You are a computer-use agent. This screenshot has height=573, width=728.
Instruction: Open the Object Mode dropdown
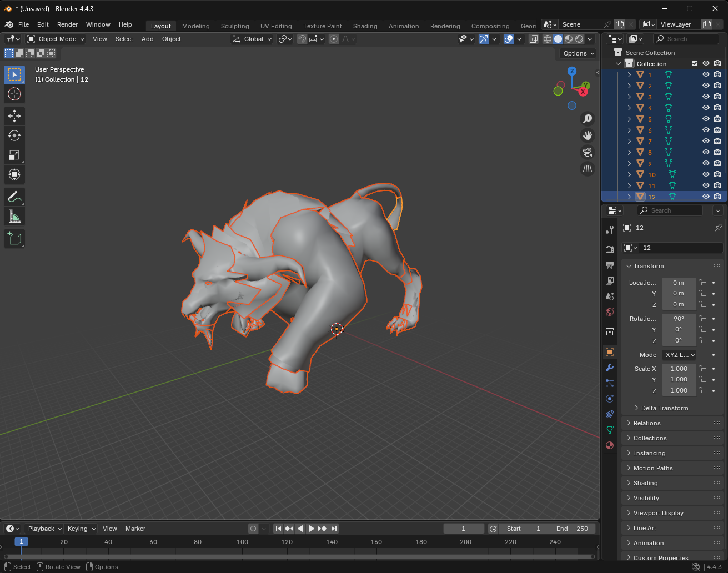click(56, 39)
